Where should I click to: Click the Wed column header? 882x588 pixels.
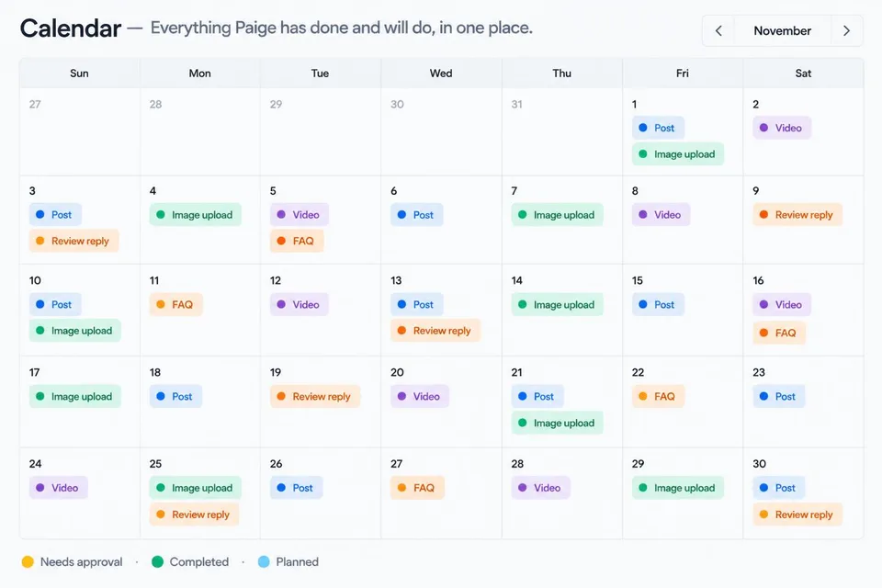pos(441,73)
